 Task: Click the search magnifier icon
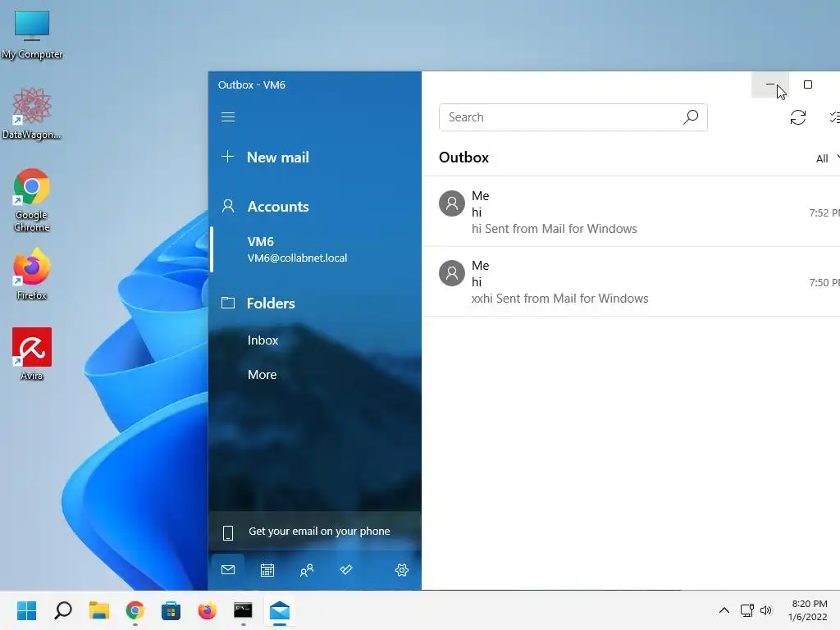coord(691,116)
